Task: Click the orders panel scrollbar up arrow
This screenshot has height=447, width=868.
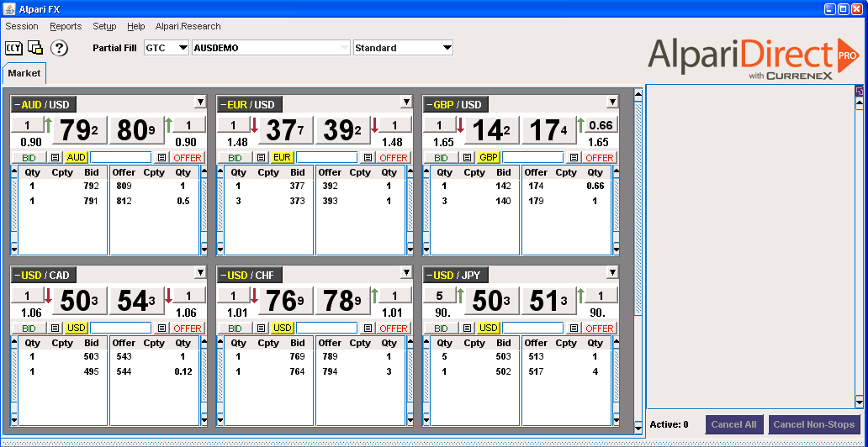Action: coord(859,103)
